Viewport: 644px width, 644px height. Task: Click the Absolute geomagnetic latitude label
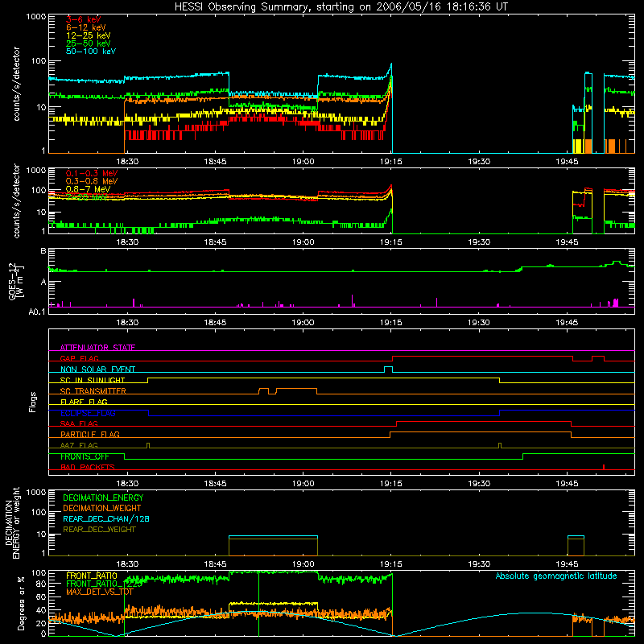point(556,576)
